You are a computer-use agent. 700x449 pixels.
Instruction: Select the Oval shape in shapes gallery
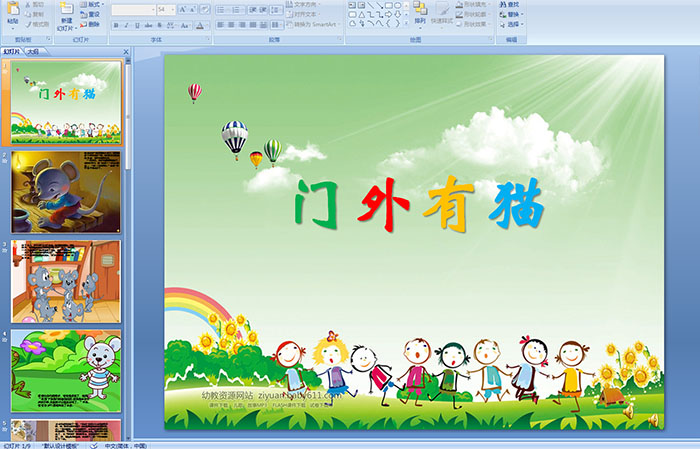click(x=397, y=5)
